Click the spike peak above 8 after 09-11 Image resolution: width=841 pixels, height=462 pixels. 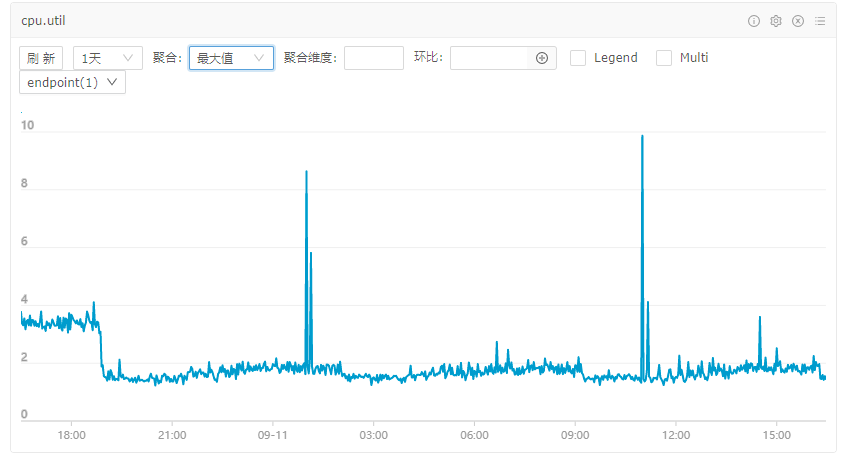point(306,172)
